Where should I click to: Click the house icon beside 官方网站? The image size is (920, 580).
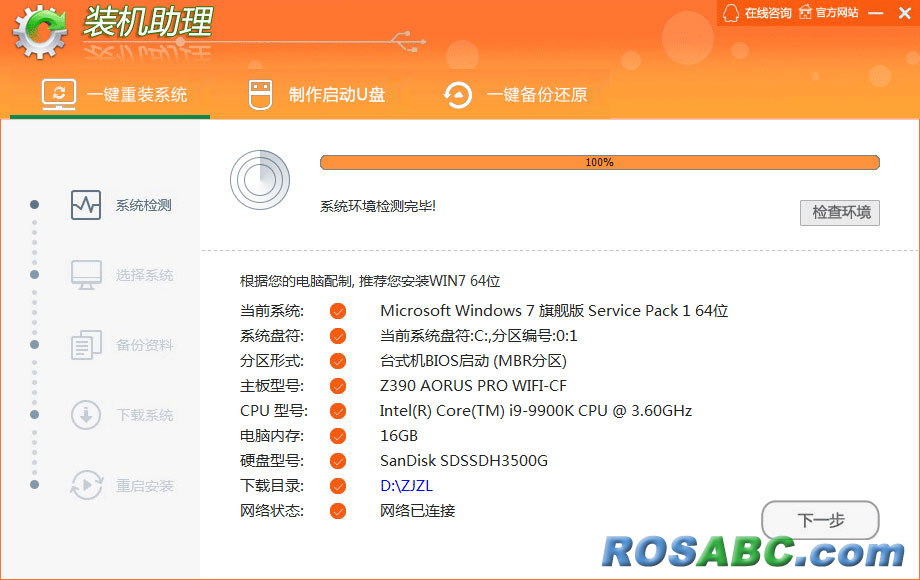point(806,12)
